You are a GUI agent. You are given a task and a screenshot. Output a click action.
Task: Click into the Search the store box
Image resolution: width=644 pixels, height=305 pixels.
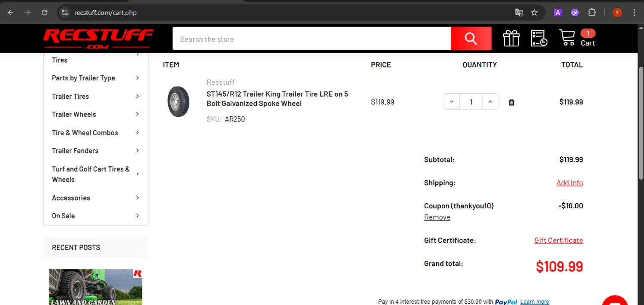312,39
